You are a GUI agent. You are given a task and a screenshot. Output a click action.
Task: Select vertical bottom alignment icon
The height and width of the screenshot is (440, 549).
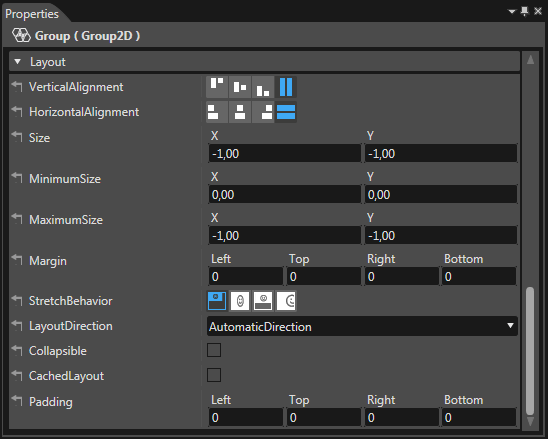pos(263,87)
